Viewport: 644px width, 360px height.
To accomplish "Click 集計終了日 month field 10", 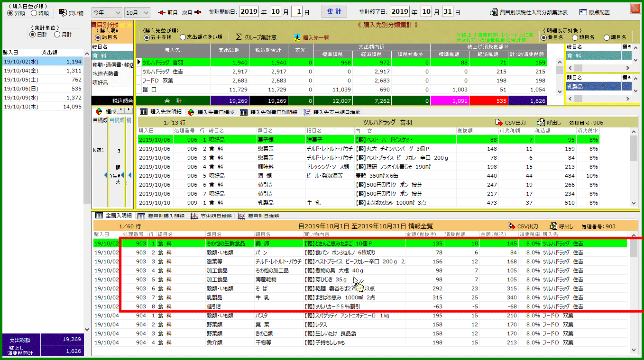I will (x=426, y=11).
